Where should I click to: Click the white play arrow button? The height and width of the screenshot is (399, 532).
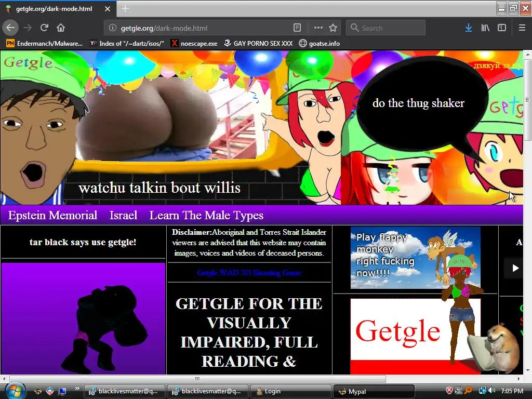[515, 268]
